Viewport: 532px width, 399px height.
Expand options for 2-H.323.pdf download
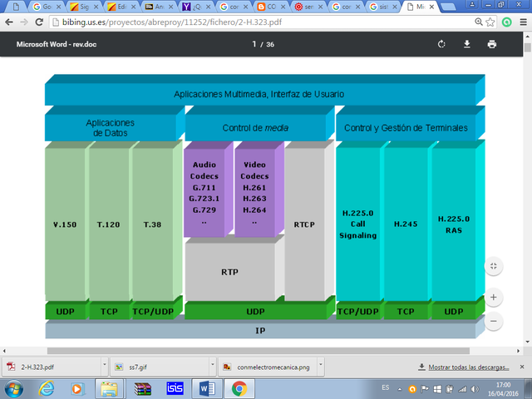pos(105,365)
